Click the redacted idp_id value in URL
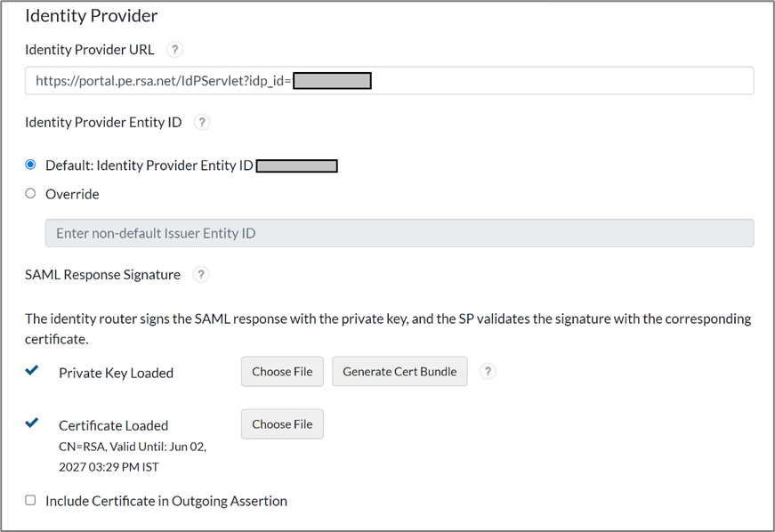This screenshot has height=532, width=775. [x=332, y=81]
